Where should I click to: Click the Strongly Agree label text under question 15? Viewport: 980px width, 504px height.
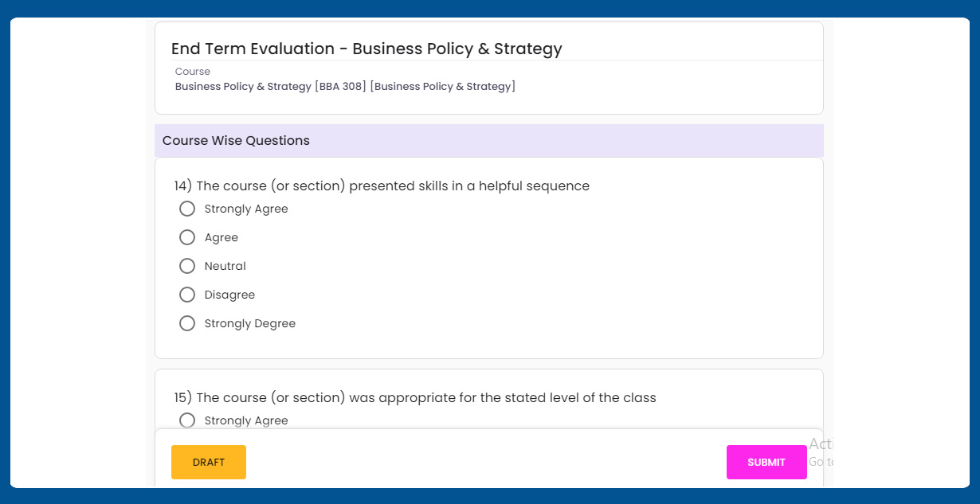pyautogui.click(x=246, y=420)
